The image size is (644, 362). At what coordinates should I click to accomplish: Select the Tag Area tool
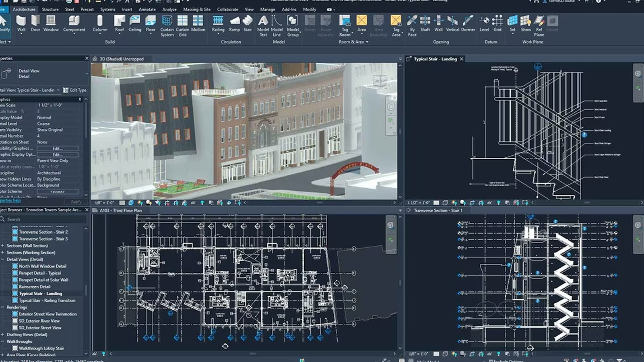(396, 26)
